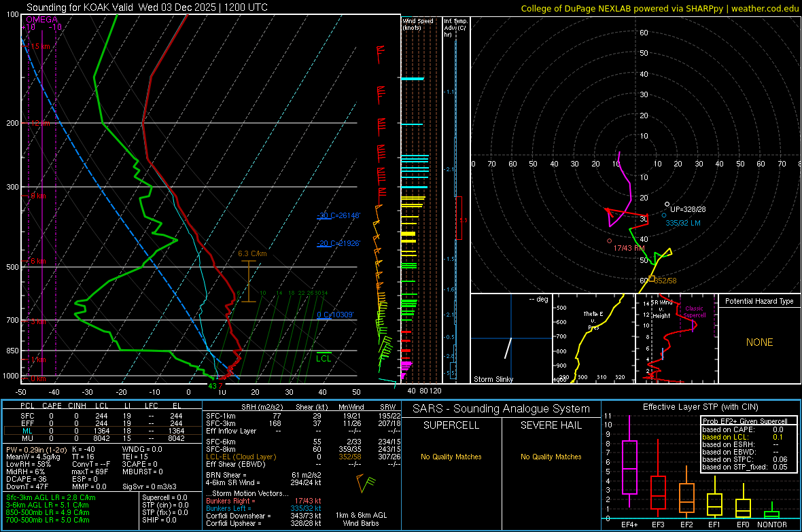The image size is (802, 532).
Task: Click the '1km & 6km AGL Wind Barbs' caption
Action: tap(361, 519)
